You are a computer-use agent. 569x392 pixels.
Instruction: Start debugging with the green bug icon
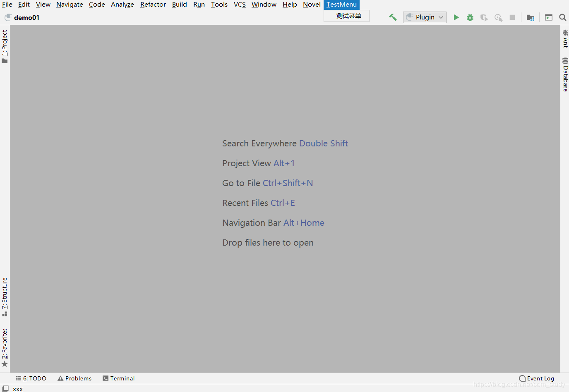(470, 17)
